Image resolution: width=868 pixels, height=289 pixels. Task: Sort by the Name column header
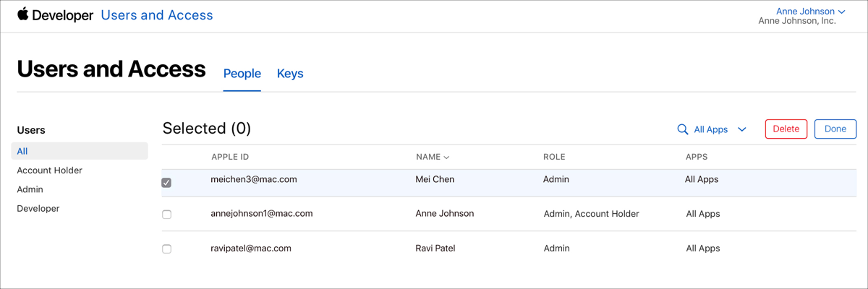[x=432, y=157]
